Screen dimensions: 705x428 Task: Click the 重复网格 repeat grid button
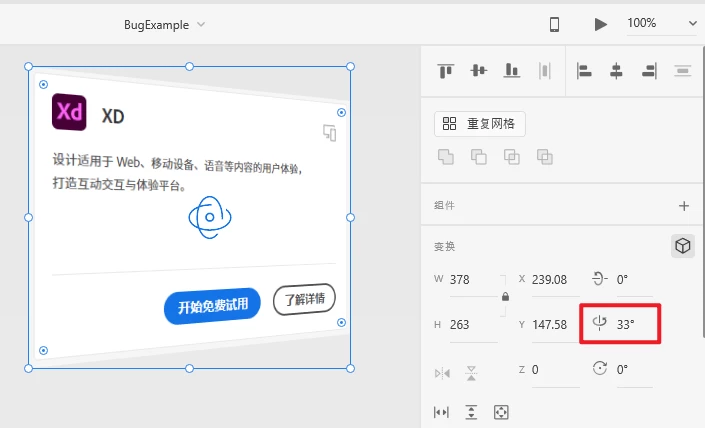point(480,124)
